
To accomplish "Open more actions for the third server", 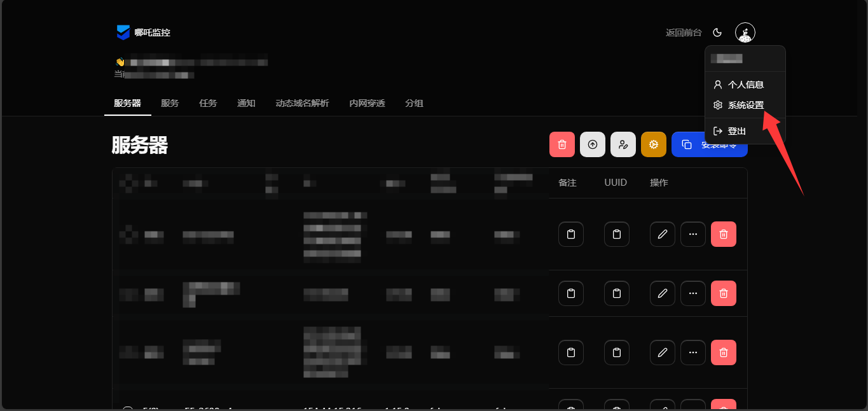I will pyautogui.click(x=692, y=352).
